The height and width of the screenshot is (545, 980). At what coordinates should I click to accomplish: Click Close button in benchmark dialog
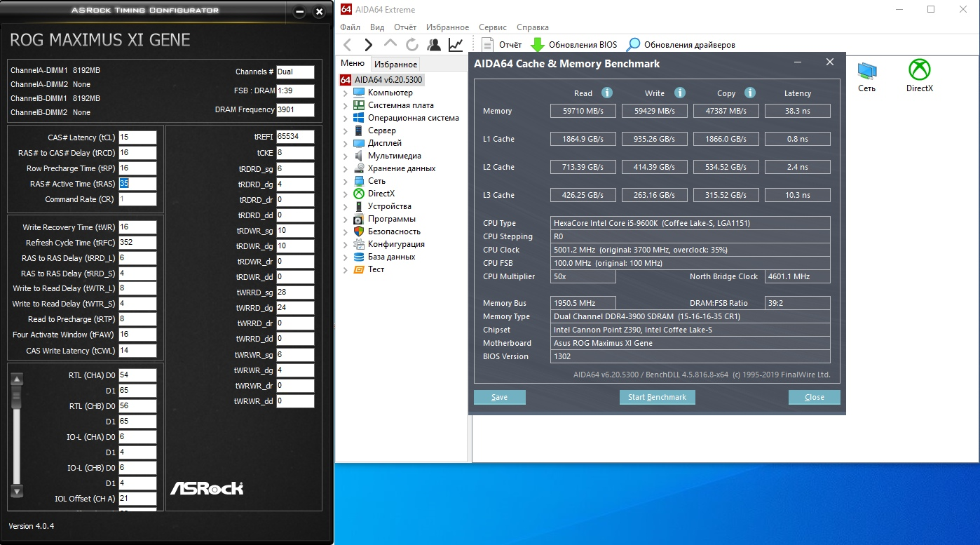pos(814,397)
